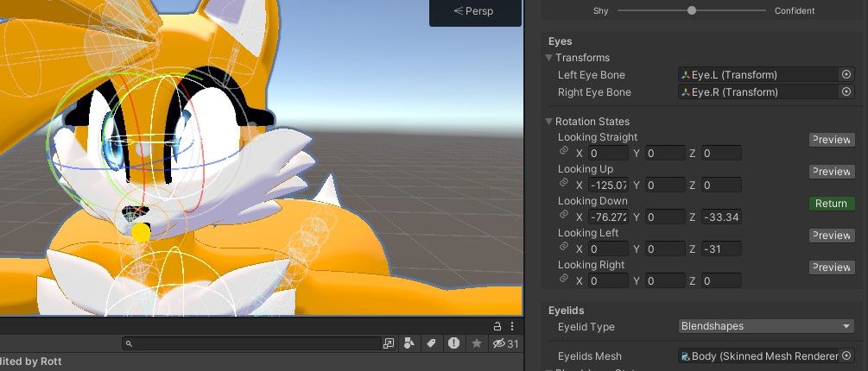Click the Persp view label in scene

pos(474,11)
